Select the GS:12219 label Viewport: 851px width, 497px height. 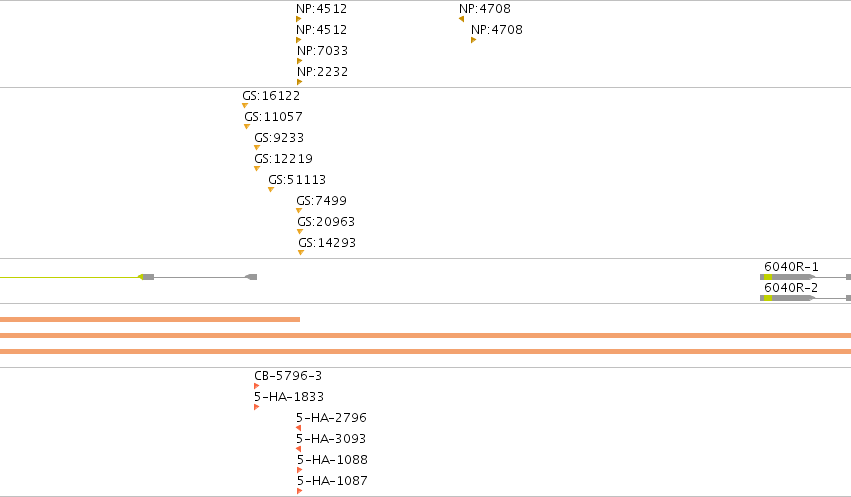pos(283,159)
